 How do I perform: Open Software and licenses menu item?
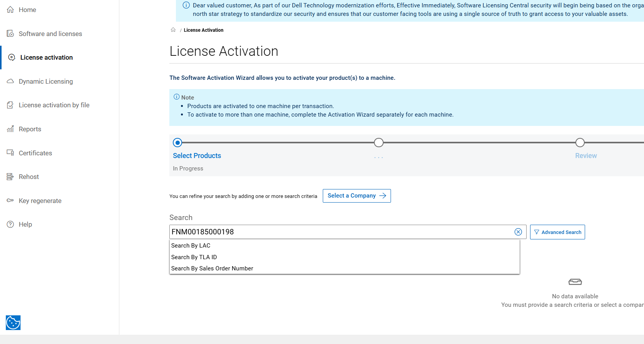coord(50,34)
